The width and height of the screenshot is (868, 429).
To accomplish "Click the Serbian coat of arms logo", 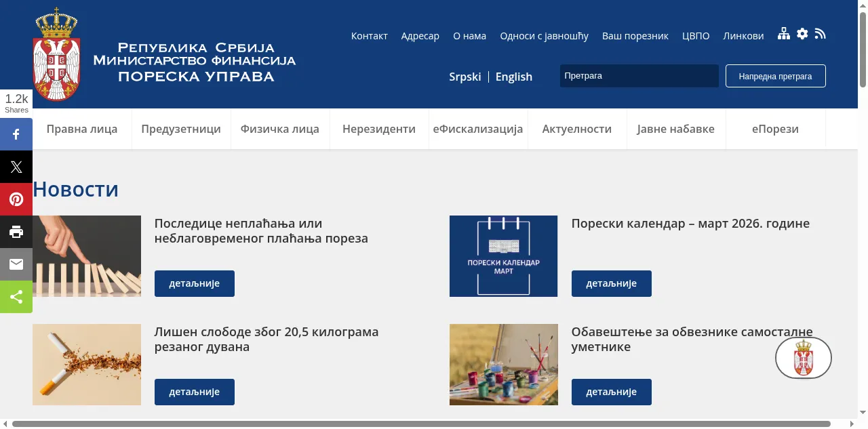I will [57, 54].
